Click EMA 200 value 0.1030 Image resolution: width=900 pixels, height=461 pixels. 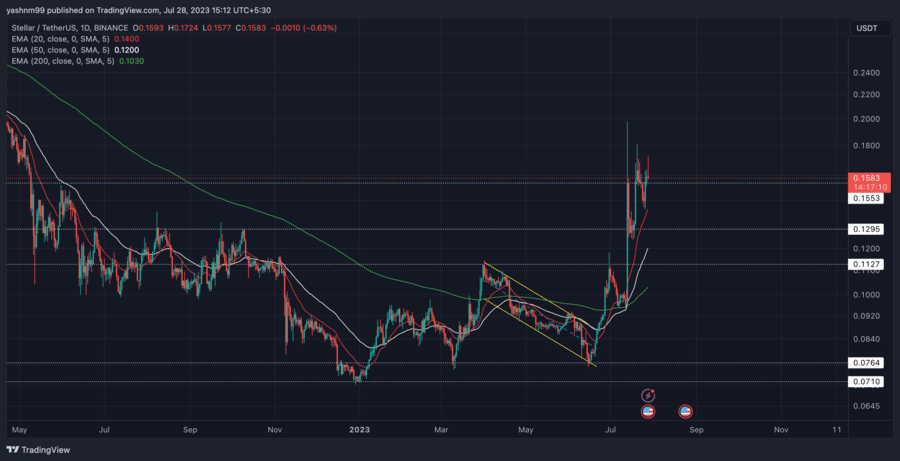pyautogui.click(x=131, y=60)
